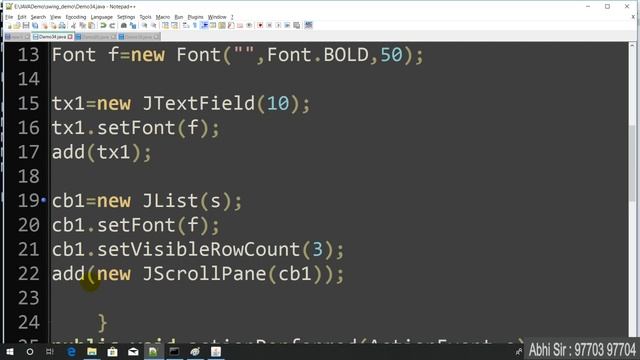Switch to the Demo34.java tab
This screenshot has width=640, height=360.
[52, 37]
